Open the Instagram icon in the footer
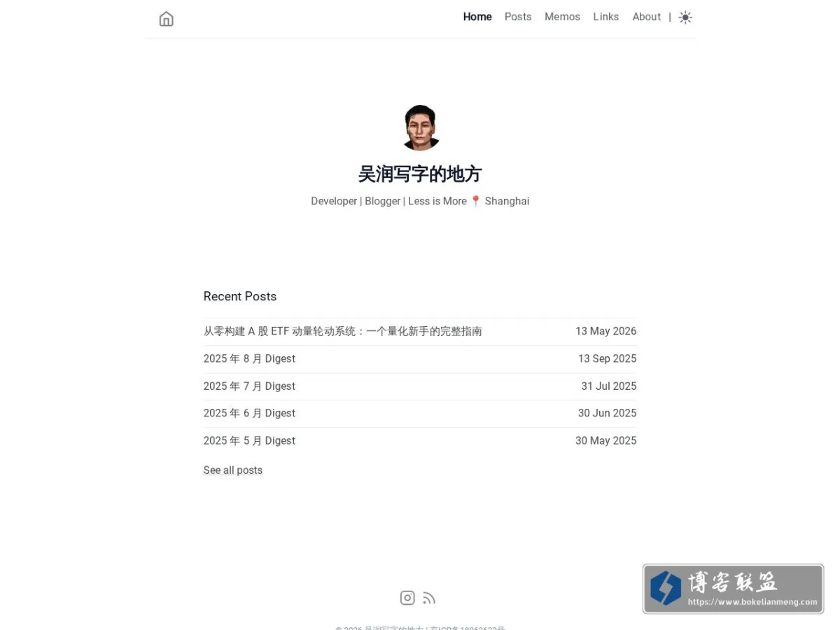The height and width of the screenshot is (630, 840). [407, 598]
